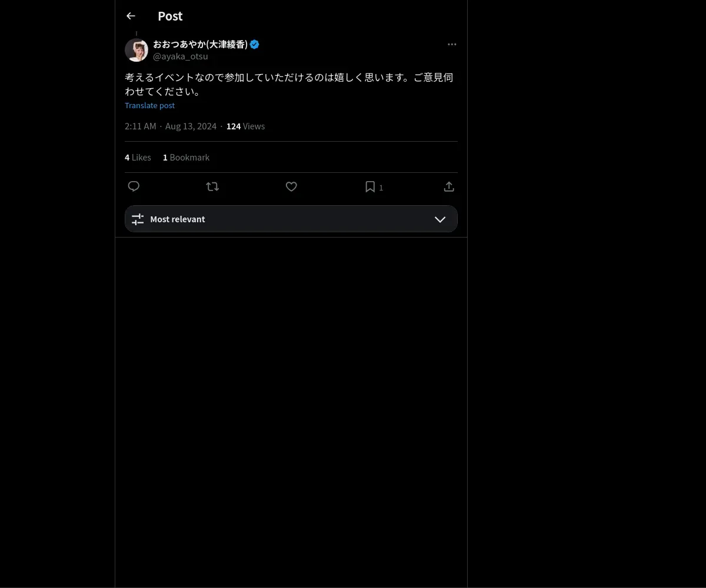Click the filter sliders icon beside Most relevant
The height and width of the screenshot is (588, 706).
138,219
